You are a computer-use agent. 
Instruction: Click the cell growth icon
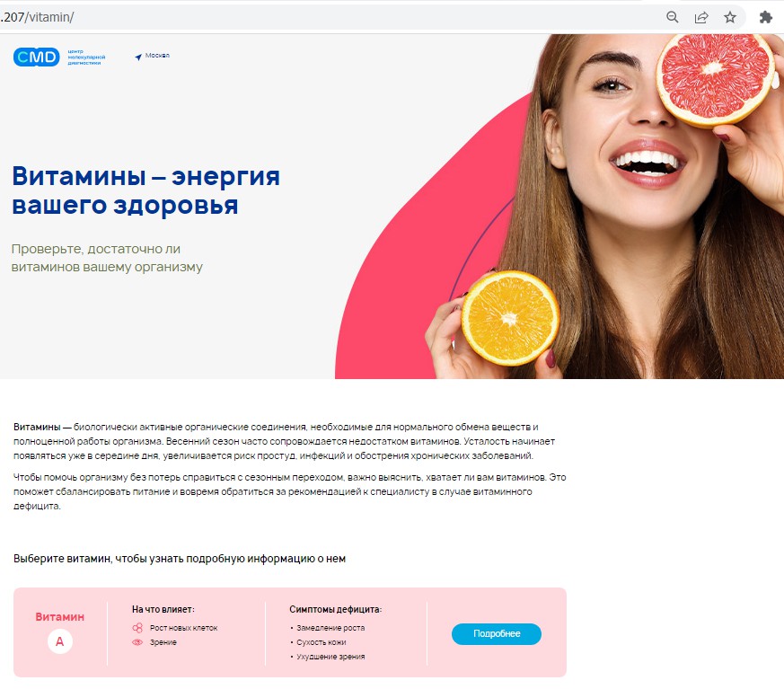coord(137,628)
